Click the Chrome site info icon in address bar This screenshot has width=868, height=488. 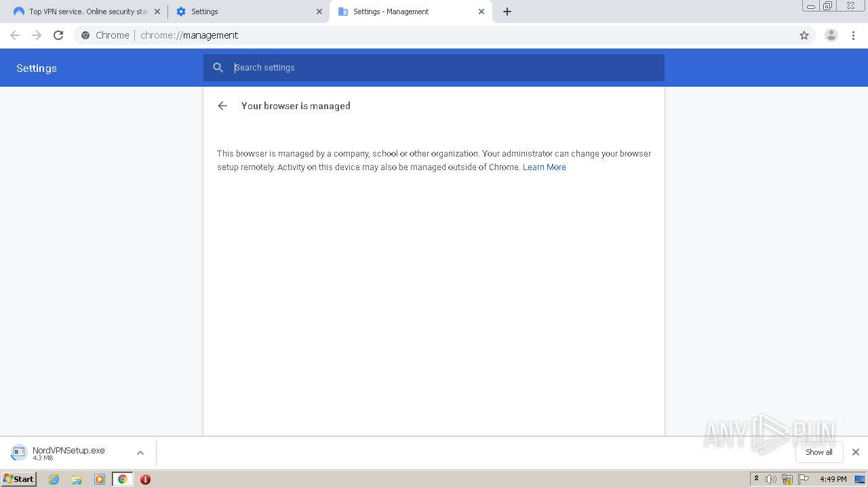coord(85,35)
